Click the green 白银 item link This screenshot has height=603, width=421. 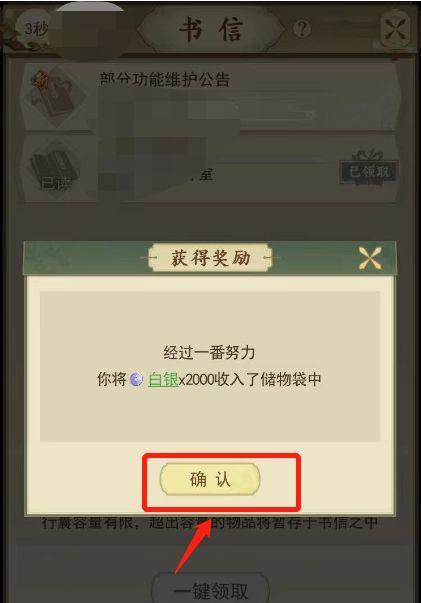click(163, 380)
